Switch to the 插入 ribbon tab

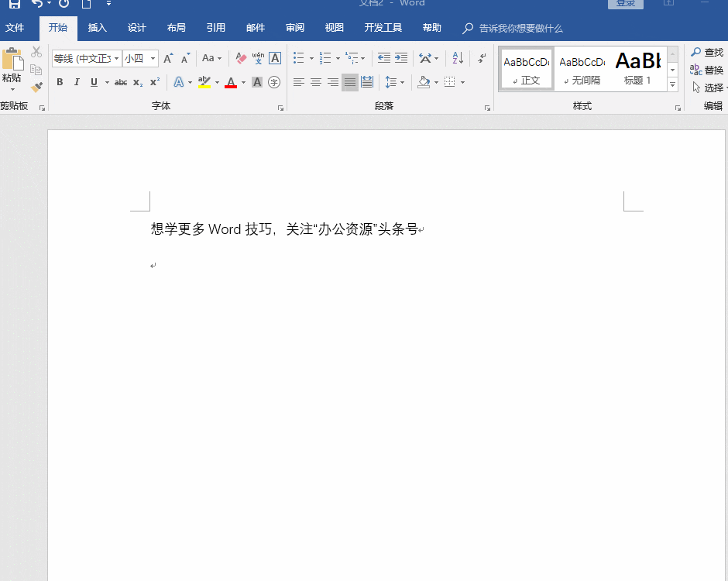coord(97,27)
